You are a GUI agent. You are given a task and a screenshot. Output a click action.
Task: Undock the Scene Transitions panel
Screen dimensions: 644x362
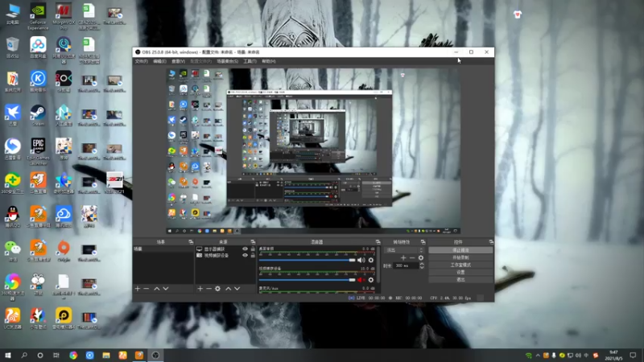coord(423,242)
